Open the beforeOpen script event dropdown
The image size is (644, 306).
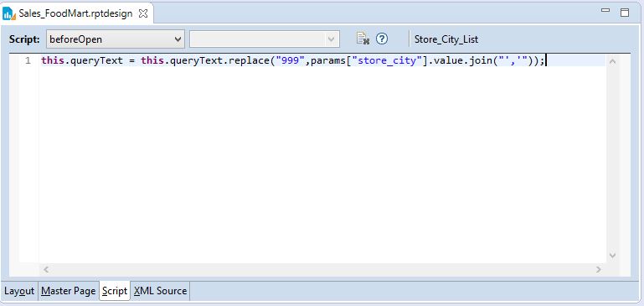pyautogui.click(x=115, y=39)
